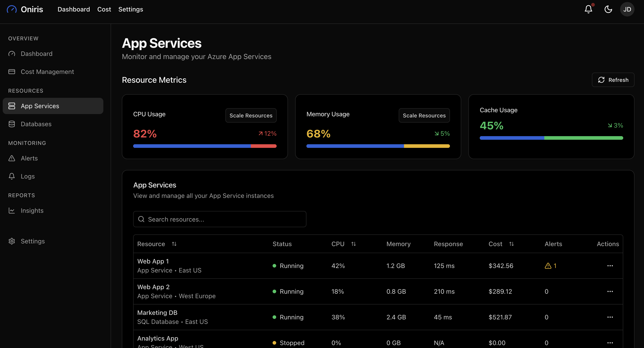The height and width of the screenshot is (348, 644).
Task: Open the Cost tab in top navigation
Action: click(104, 9)
